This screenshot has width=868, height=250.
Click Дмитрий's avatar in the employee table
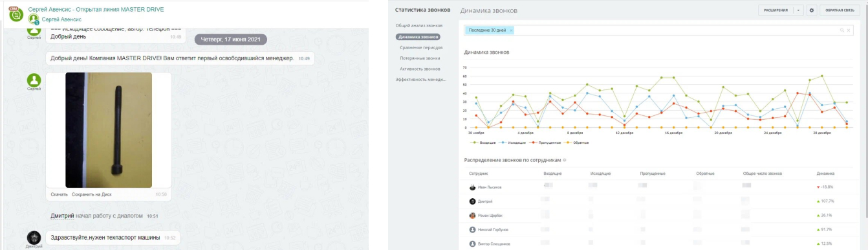click(473, 201)
